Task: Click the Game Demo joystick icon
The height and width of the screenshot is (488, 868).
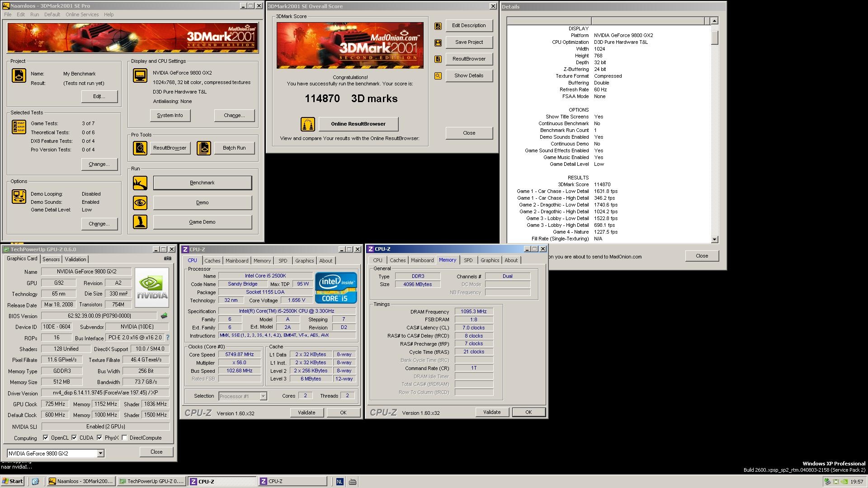Action: (x=140, y=222)
